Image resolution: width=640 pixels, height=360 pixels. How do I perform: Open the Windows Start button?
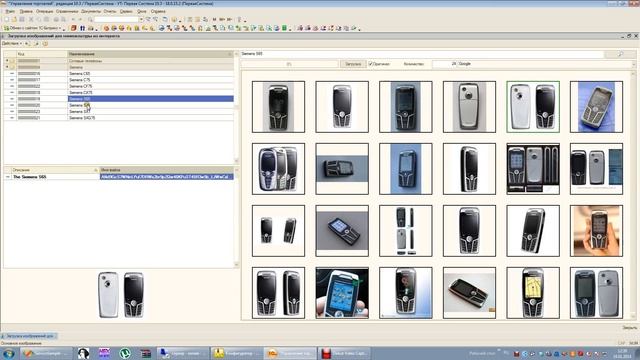[x=8, y=353]
